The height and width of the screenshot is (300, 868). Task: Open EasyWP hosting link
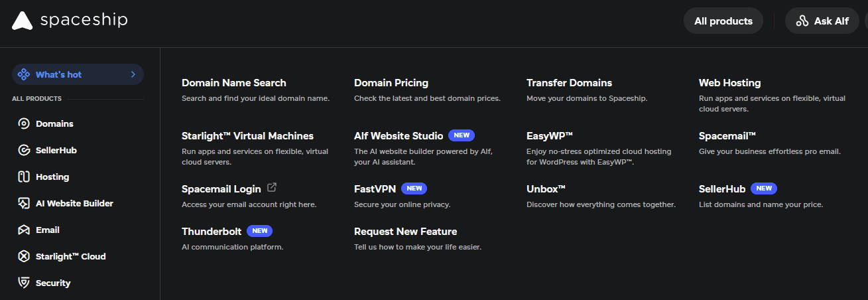(x=550, y=136)
